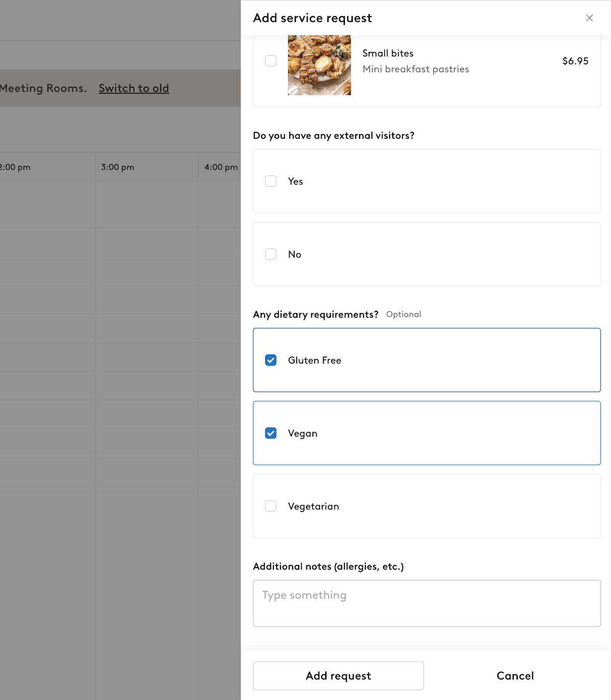The width and height of the screenshot is (611, 700).
Task: Uncheck the Gluten Free checkbox
Action: tap(271, 360)
